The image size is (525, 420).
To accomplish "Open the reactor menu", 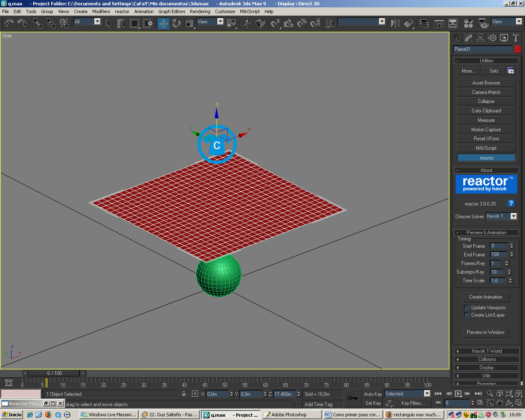I will [x=122, y=11].
